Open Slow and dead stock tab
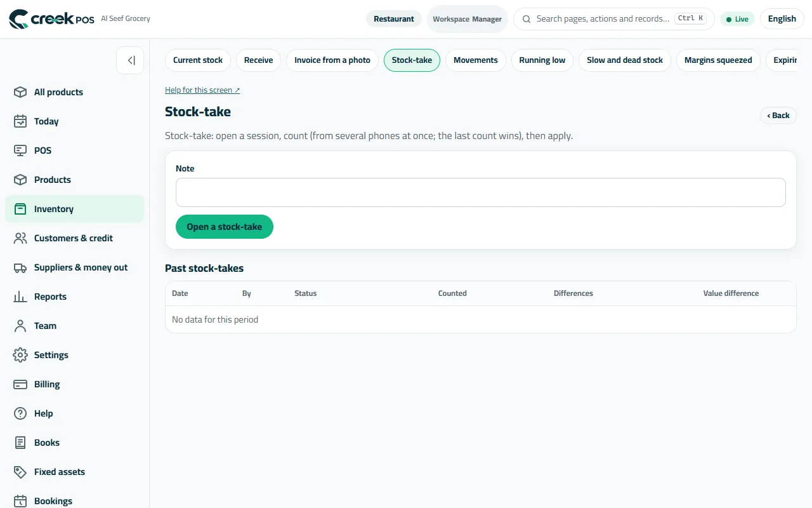The image size is (812, 508). coord(625,60)
